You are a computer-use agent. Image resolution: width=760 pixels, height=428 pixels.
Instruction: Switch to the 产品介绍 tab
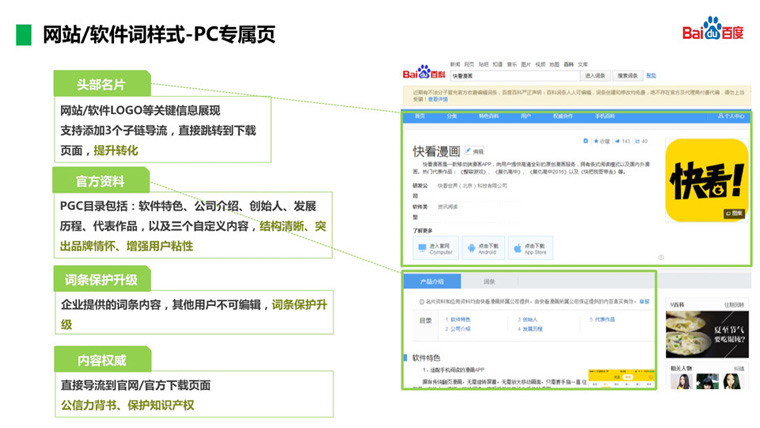coord(432,282)
